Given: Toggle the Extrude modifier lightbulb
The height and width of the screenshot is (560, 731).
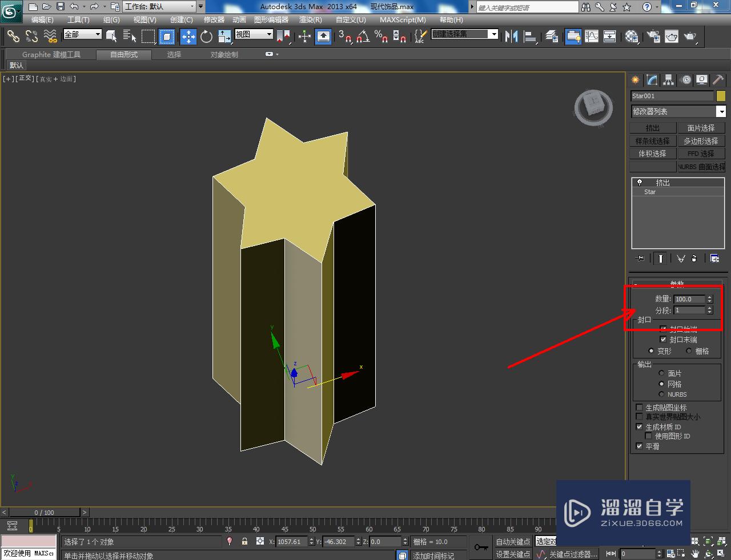Looking at the screenshot, I should click(640, 183).
